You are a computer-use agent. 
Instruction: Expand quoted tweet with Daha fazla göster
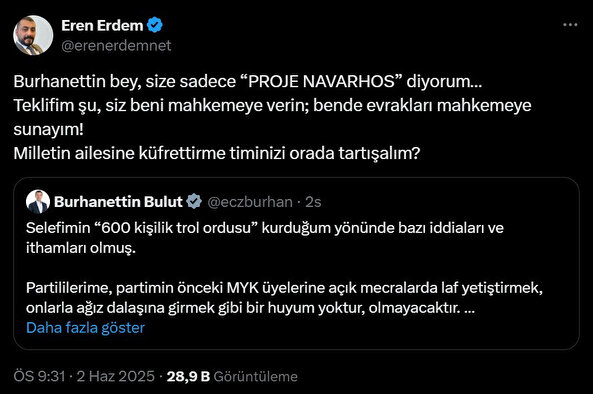click(x=85, y=327)
